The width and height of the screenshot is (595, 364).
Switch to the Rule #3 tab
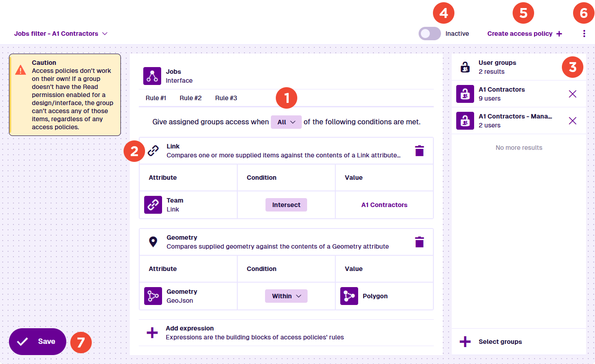point(226,98)
